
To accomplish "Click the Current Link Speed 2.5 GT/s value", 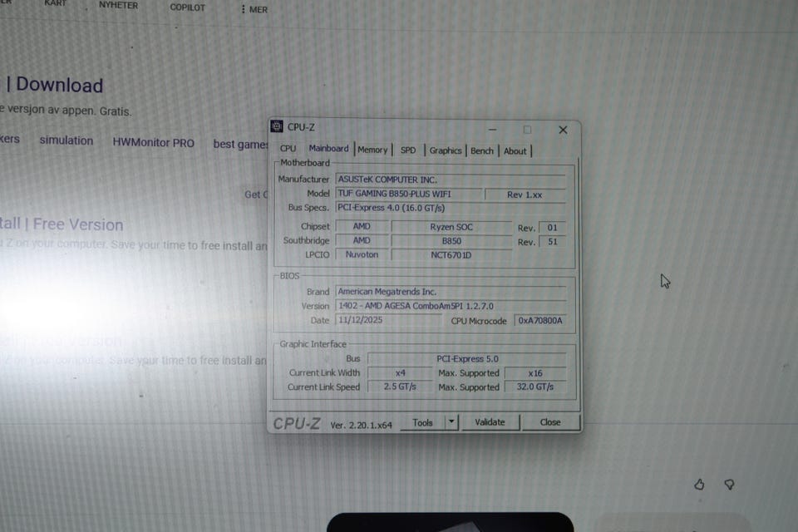I will 400,387.
